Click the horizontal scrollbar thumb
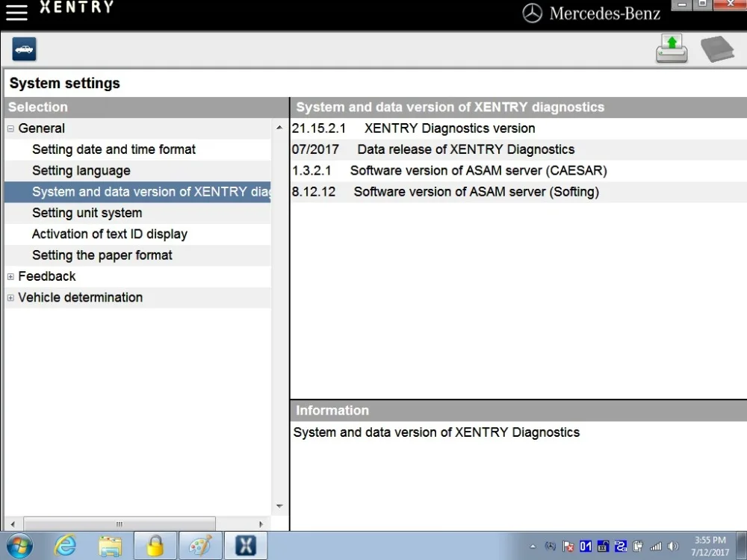The image size is (747, 560). (x=119, y=524)
